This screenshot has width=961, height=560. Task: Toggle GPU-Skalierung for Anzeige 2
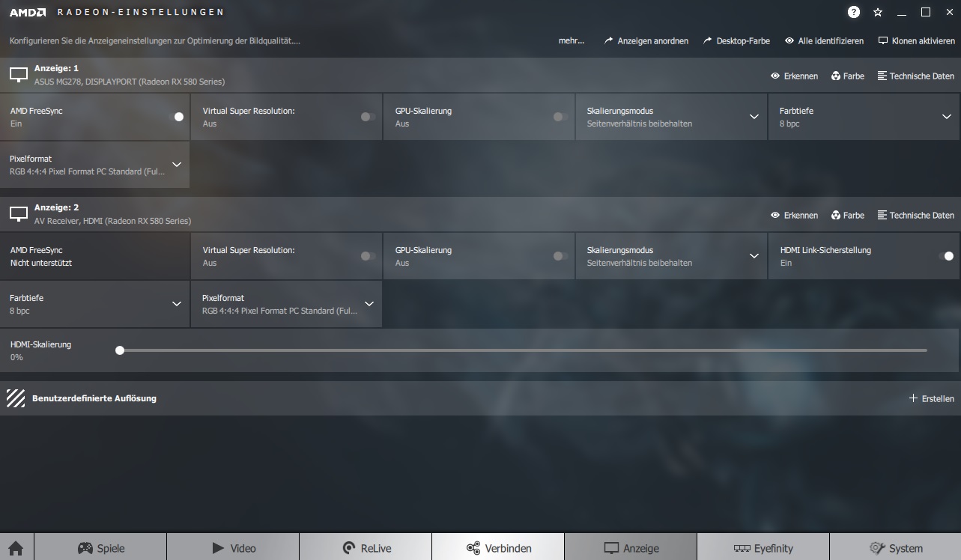[x=560, y=256]
